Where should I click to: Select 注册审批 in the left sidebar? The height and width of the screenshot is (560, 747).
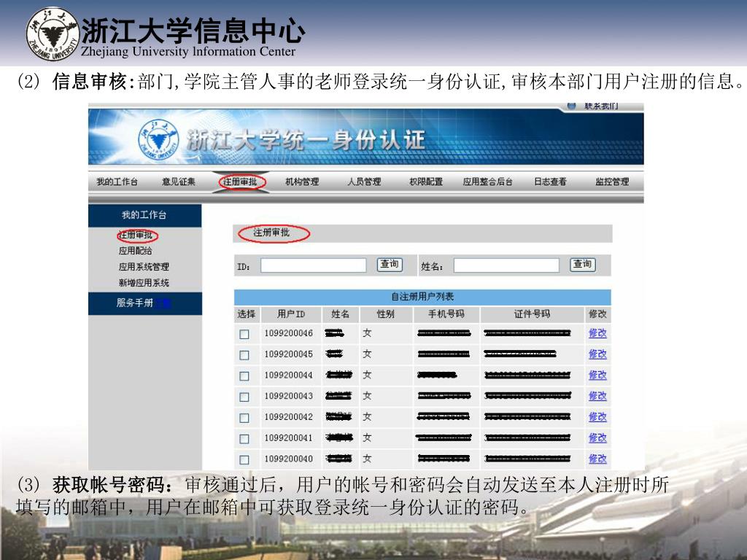tap(136, 235)
